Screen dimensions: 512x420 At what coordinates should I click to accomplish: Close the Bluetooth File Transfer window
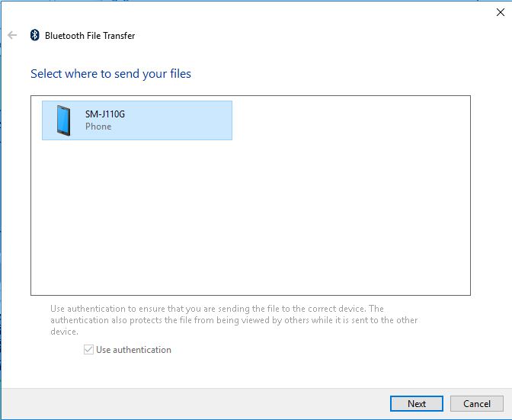click(500, 11)
